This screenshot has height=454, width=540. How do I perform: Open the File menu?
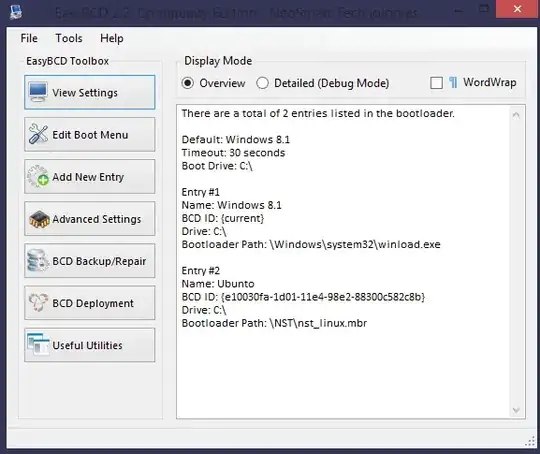click(29, 38)
